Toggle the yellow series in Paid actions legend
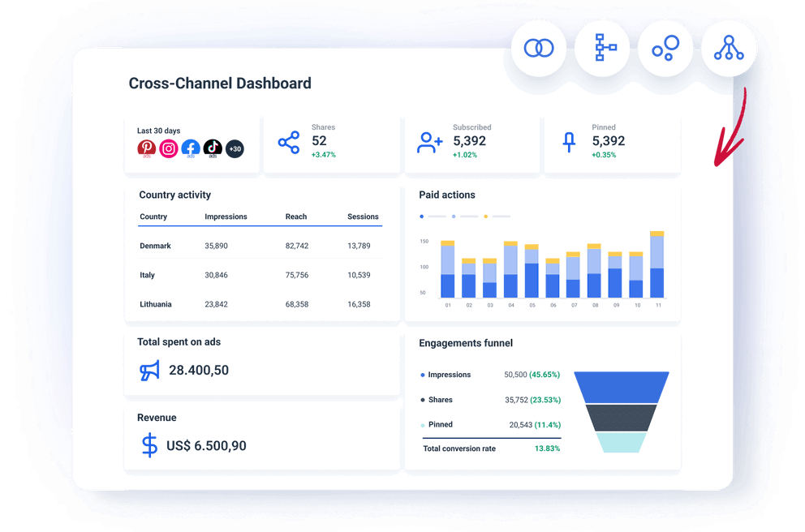 coord(485,216)
